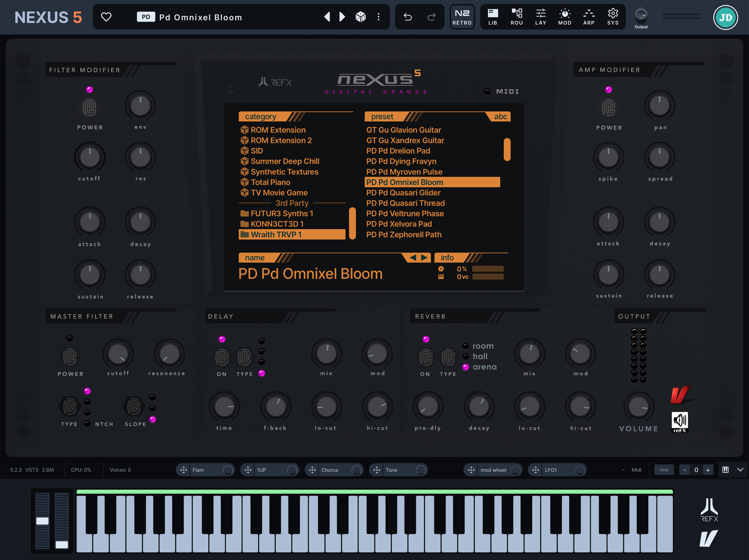This screenshot has width=749, height=560.
Task: Toggle the Filter Modifier POWER button
Action: [x=90, y=107]
